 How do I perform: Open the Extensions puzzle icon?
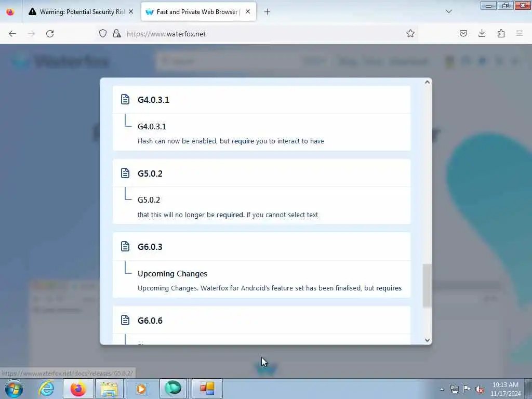[x=501, y=33]
